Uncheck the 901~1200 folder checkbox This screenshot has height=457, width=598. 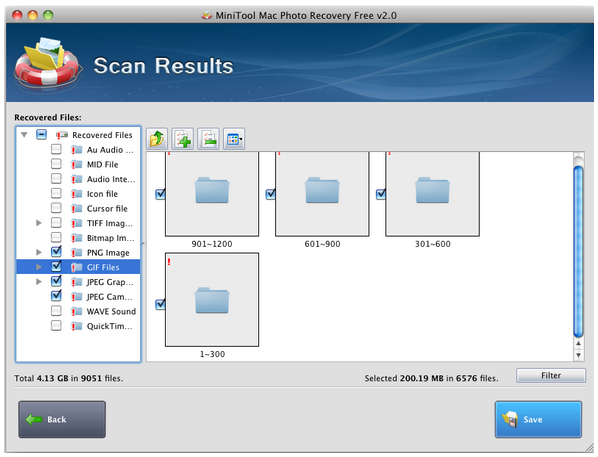click(160, 194)
